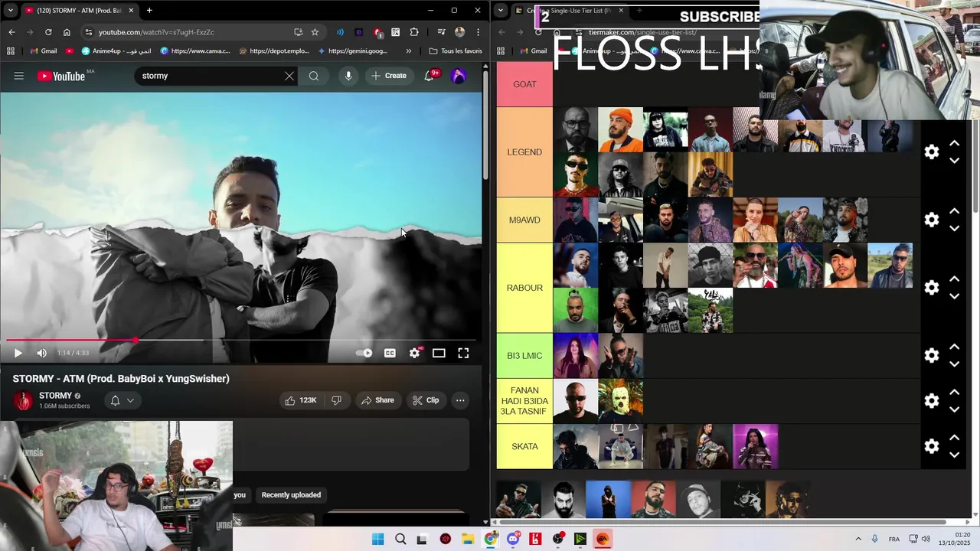Open settings gear for SKATA tier row
This screenshot has height=551, width=980.
click(932, 446)
